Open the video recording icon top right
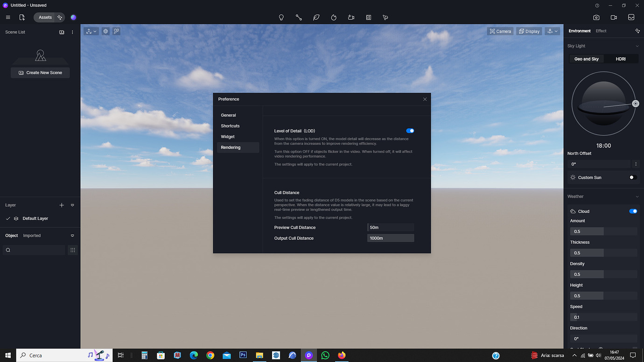Screen dimensions: 644x362 613,17
